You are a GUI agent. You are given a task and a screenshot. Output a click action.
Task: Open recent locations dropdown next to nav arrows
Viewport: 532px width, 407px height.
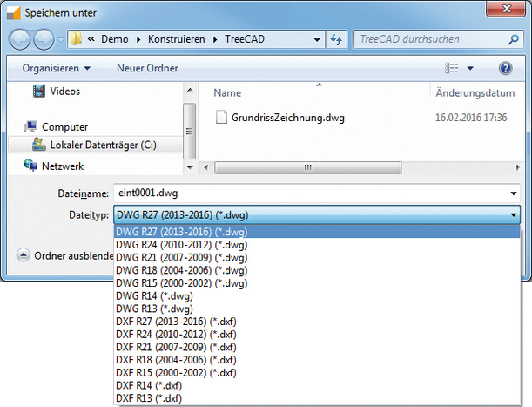coord(61,40)
